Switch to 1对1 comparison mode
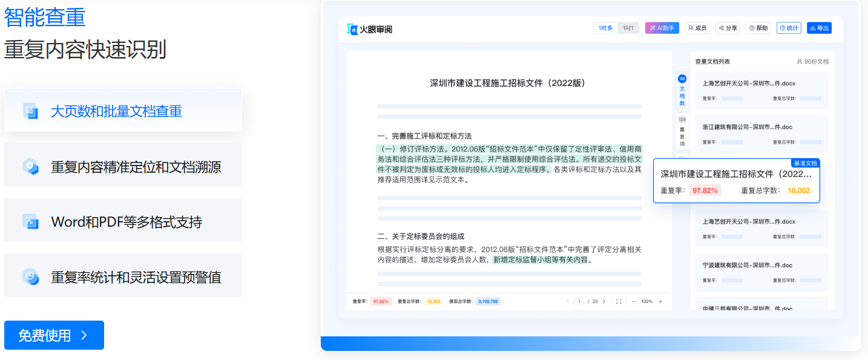Screen dimensions: 868x360 (628, 28)
